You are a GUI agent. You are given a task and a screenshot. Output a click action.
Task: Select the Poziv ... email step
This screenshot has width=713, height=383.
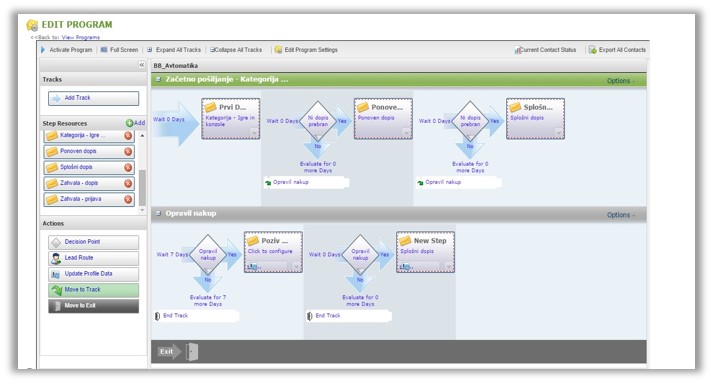coord(273,252)
